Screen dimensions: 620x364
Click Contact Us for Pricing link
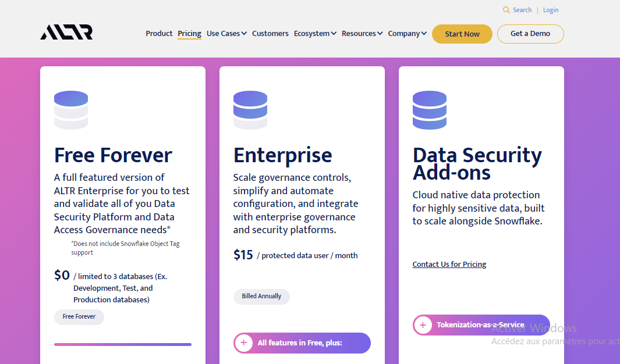[x=449, y=264]
